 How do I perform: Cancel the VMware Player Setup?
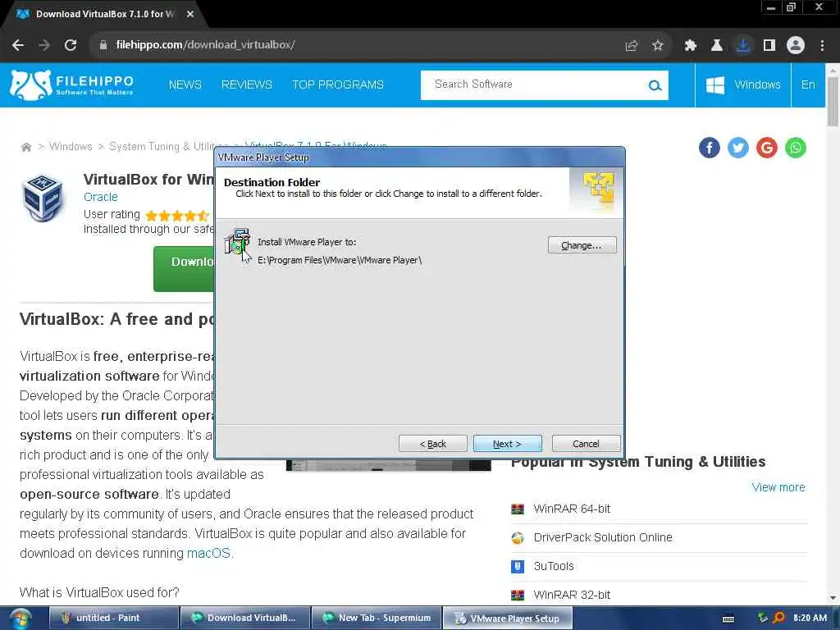click(x=586, y=444)
